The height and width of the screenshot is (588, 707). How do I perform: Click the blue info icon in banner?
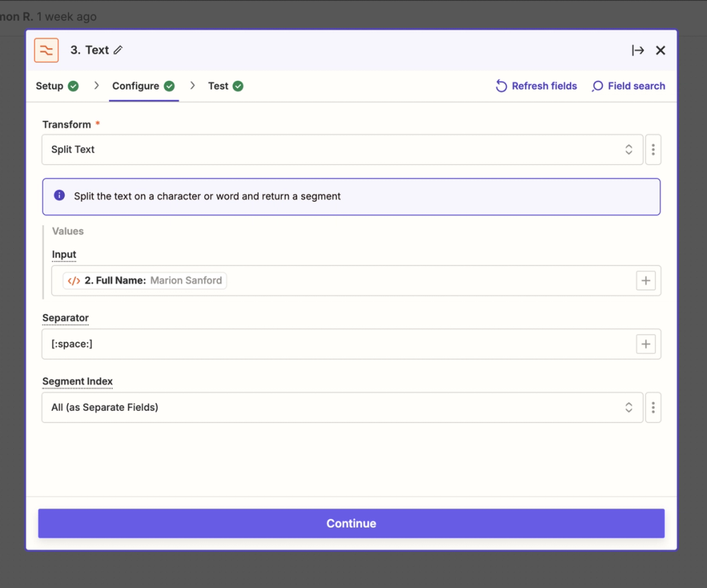[x=59, y=195]
